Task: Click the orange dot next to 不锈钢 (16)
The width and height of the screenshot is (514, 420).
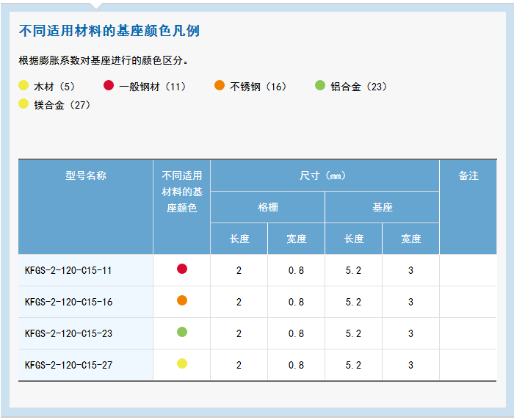Action: (220, 85)
